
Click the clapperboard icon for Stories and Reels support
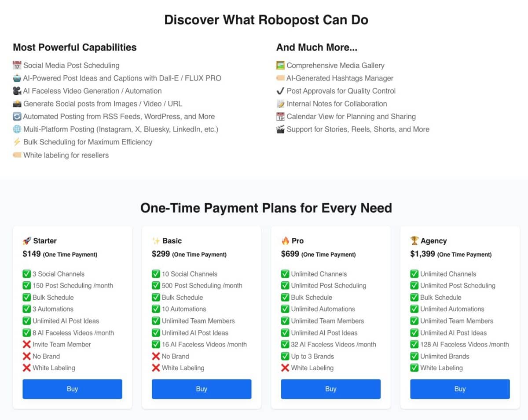(280, 129)
